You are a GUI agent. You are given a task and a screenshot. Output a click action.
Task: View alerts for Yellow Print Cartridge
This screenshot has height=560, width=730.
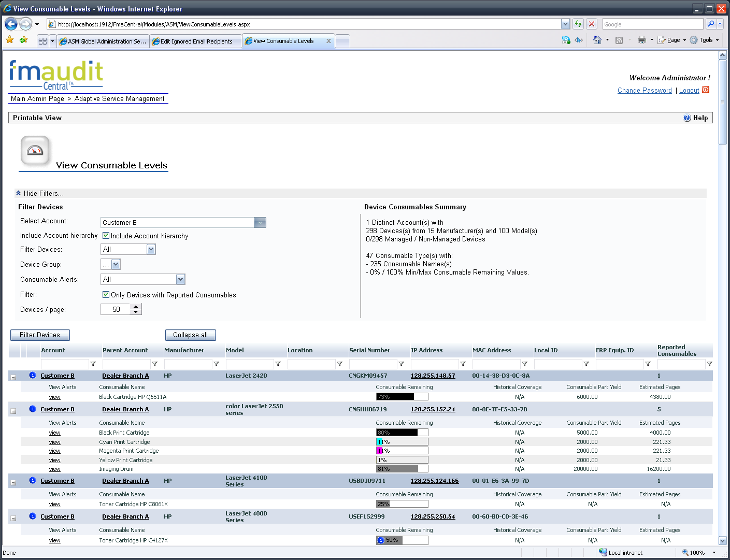pyautogui.click(x=54, y=460)
